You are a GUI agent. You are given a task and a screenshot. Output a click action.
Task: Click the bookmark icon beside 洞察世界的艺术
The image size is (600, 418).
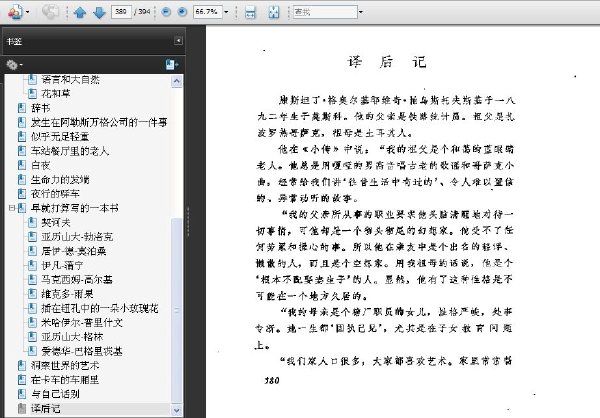point(22,366)
